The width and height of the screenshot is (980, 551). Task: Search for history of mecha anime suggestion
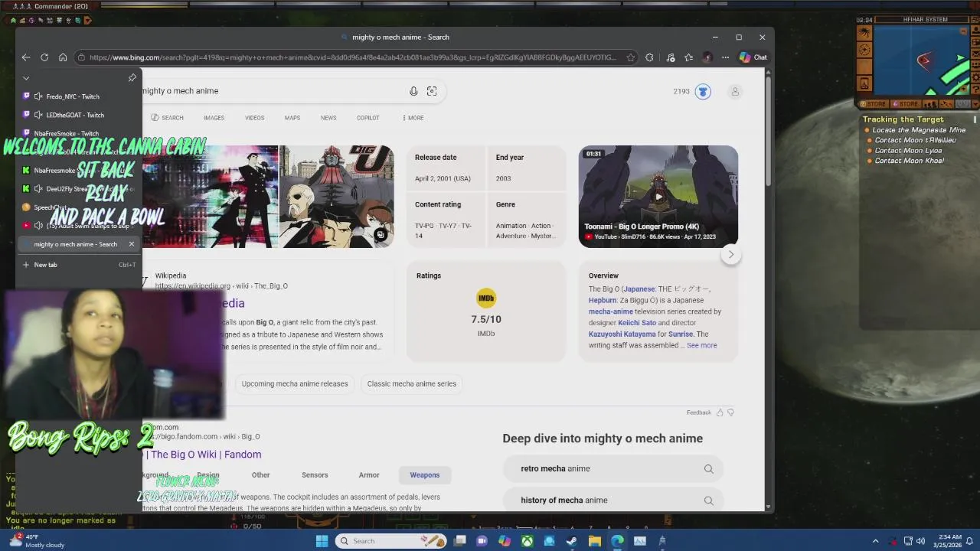click(x=613, y=500)
